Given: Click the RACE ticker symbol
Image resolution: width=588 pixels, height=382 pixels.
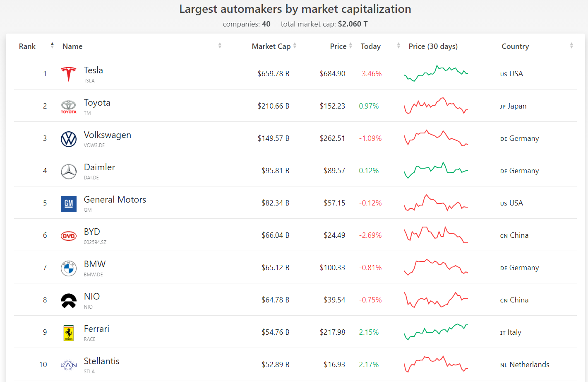Looking at the screenshot, I should click(90, 339).
